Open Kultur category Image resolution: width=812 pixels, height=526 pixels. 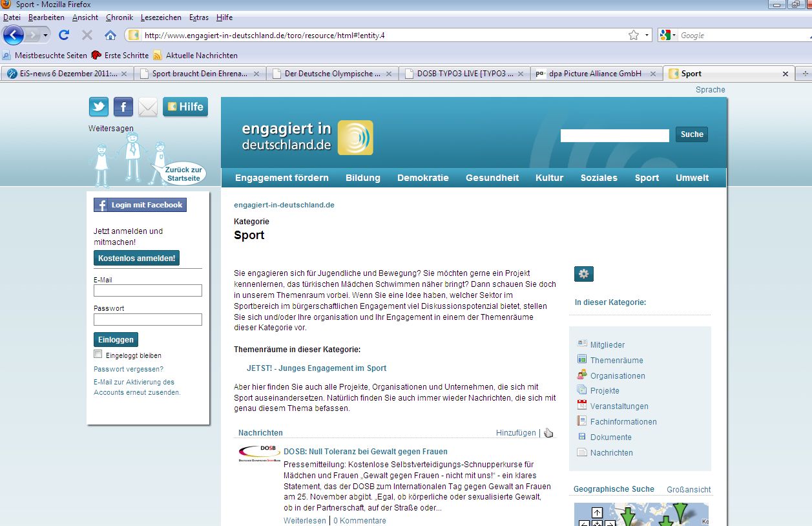(x=549, y=178)
